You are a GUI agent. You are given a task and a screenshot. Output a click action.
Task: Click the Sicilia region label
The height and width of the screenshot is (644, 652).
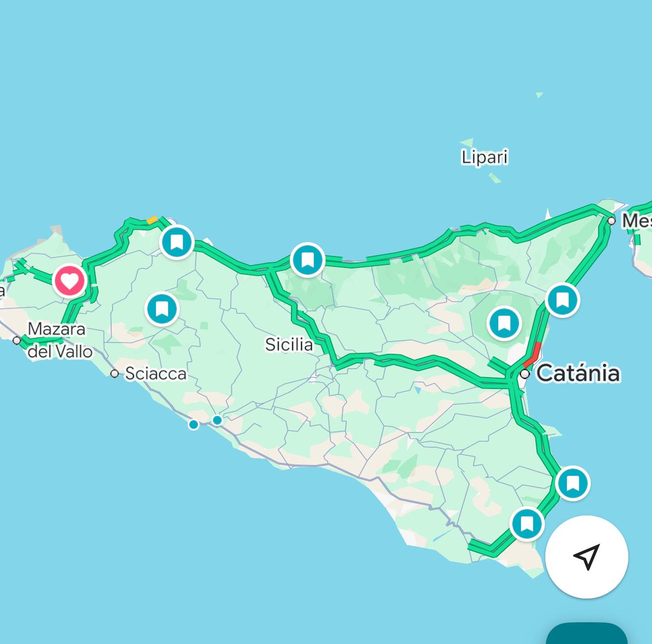(289, 344)
